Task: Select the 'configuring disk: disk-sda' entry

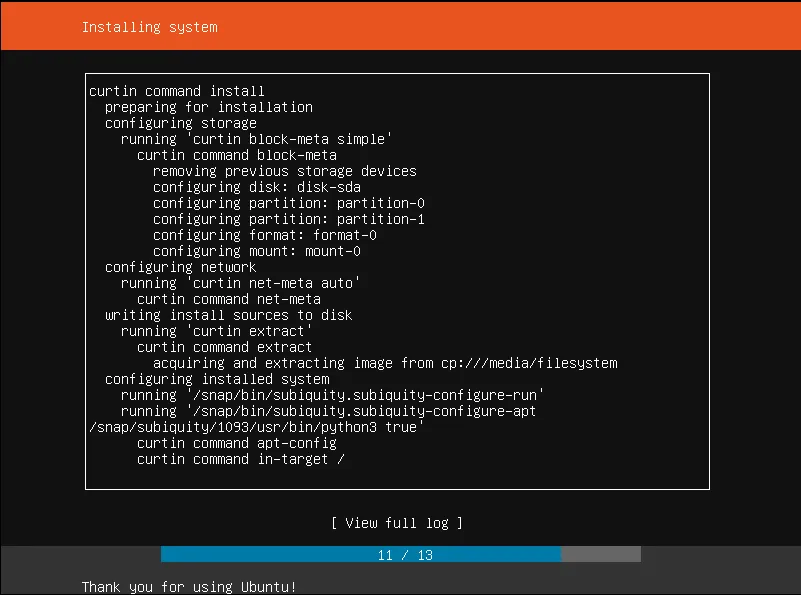Action: 257,187
